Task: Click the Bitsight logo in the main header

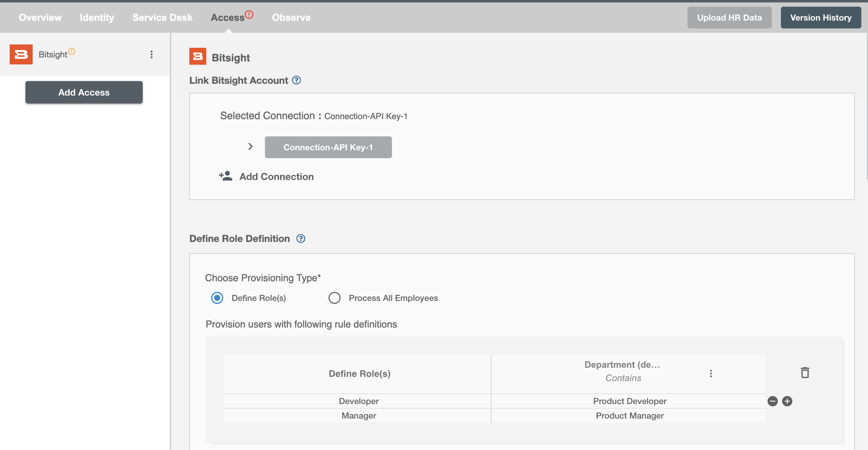Action: click(x=198, y=56)
